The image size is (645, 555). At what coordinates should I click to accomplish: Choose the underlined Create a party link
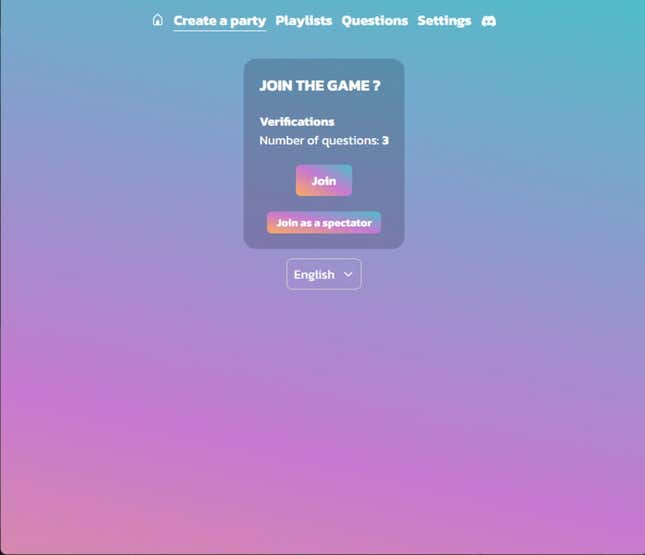[220, 21]
